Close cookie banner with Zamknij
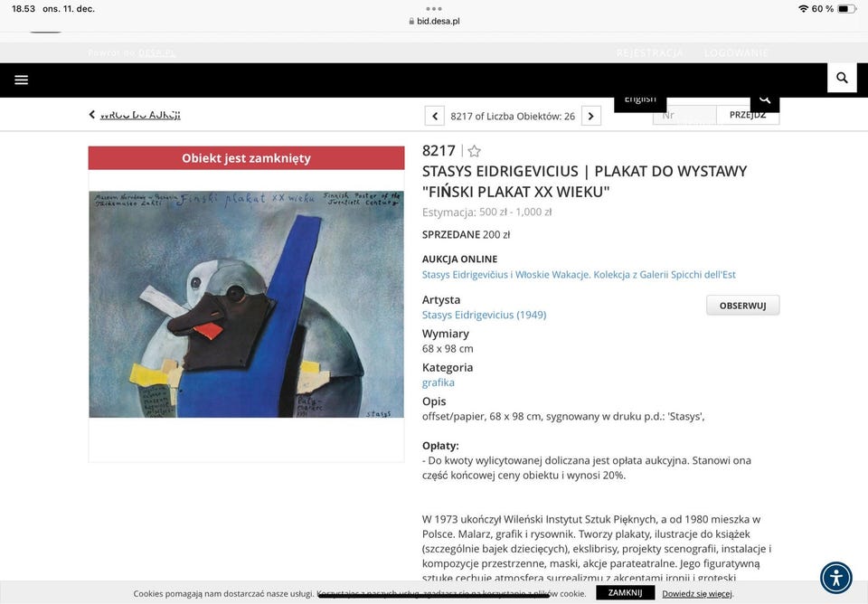The width and height of the screenshot is (868, 604). pos(625,592)
